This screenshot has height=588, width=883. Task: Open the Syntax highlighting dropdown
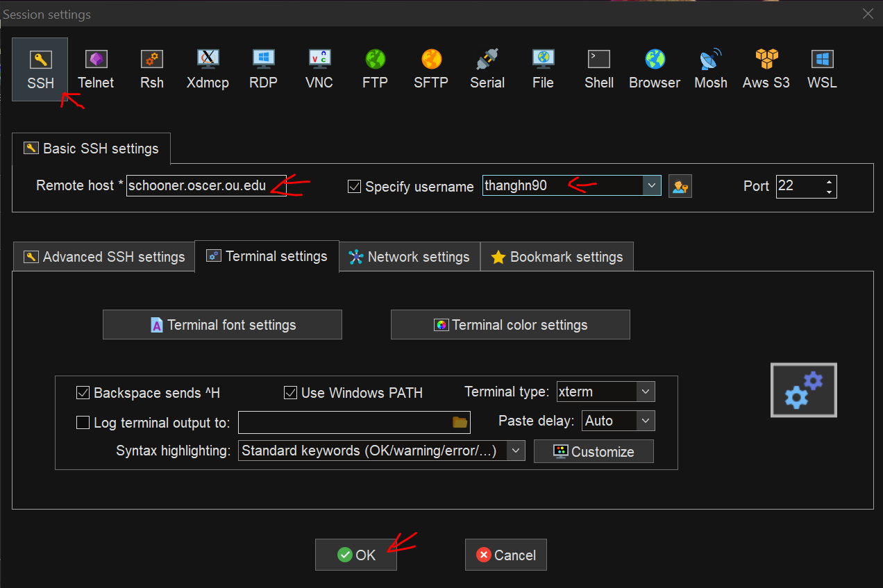tap(516, 451)
